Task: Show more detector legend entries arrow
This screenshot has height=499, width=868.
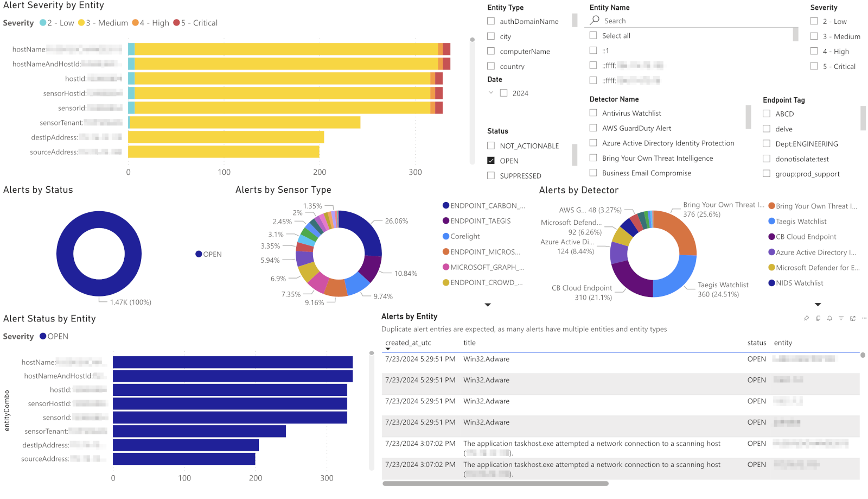Action: [818, 305]
